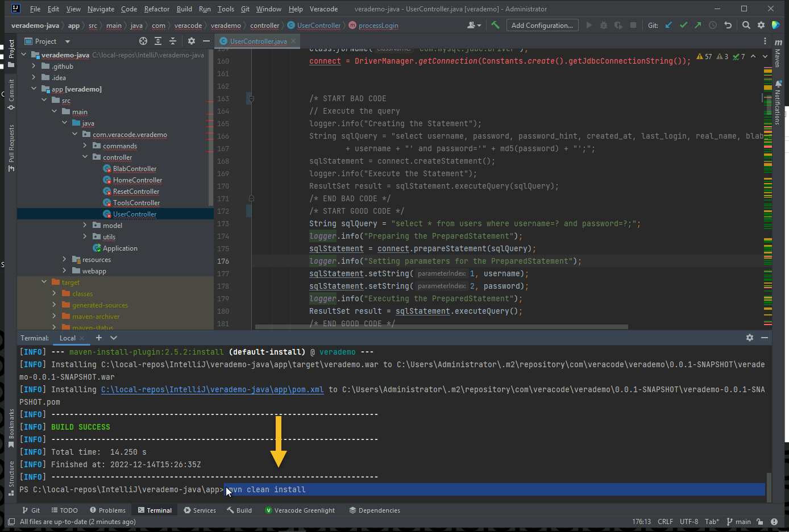Click the Git rollback icon

[728, 25]
